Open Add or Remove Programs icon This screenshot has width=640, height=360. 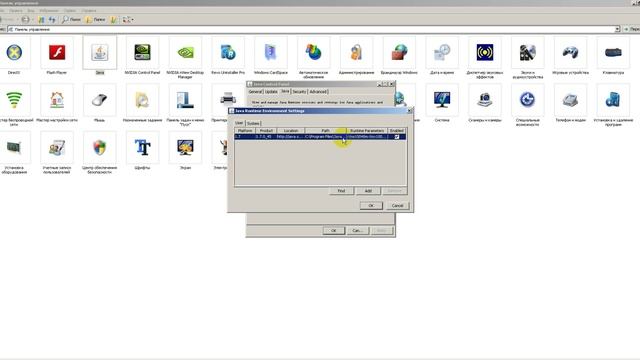613,100
